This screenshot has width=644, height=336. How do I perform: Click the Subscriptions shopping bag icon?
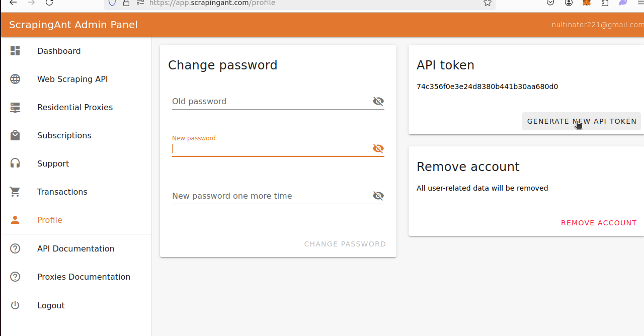pos(15,135)
